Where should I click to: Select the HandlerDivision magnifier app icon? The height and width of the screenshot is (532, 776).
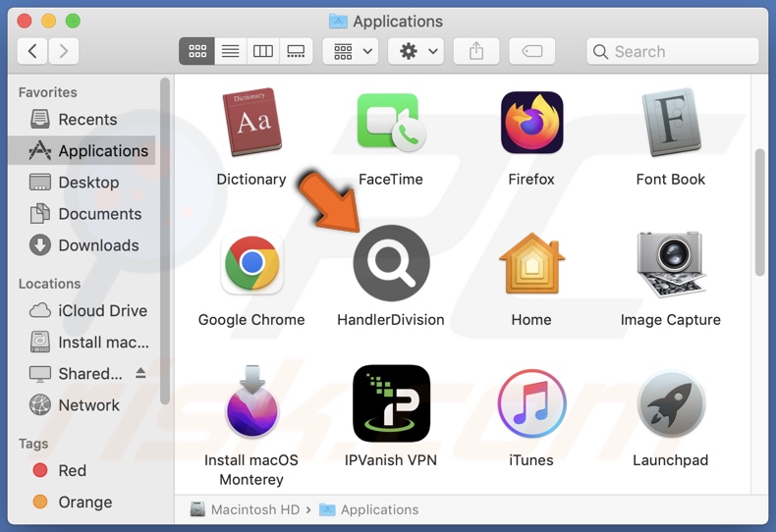(391, 263)
